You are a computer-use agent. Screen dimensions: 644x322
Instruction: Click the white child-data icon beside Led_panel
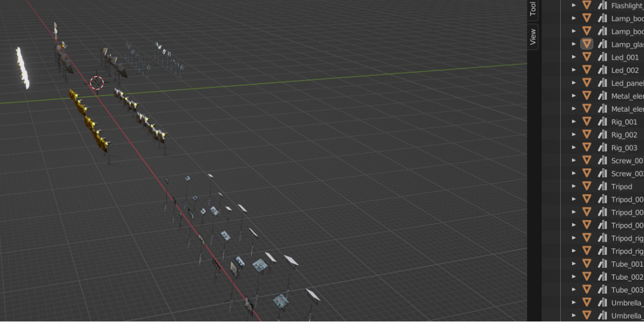pyautogui.click(x=602, y=83)
